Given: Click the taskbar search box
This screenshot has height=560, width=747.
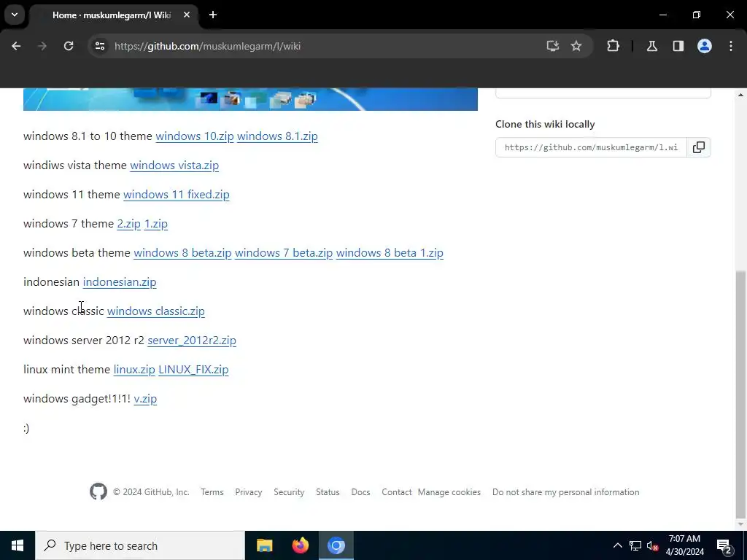Looking at the screenshot, I should point(140,545).
